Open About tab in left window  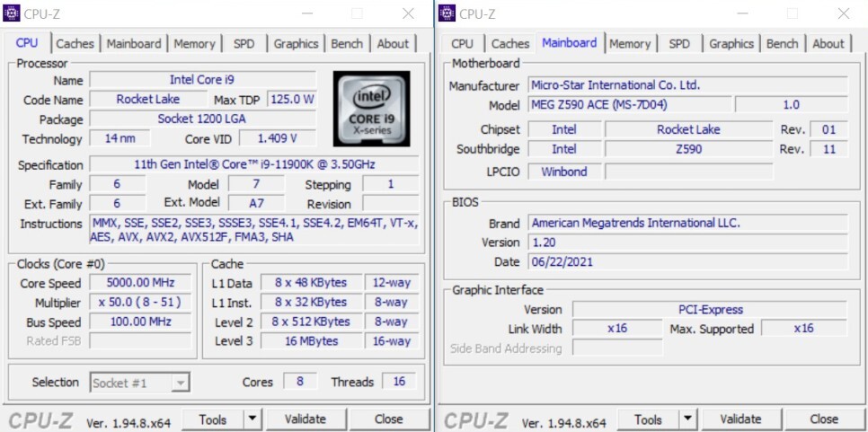pyautogui.click(x=393, y=44)
